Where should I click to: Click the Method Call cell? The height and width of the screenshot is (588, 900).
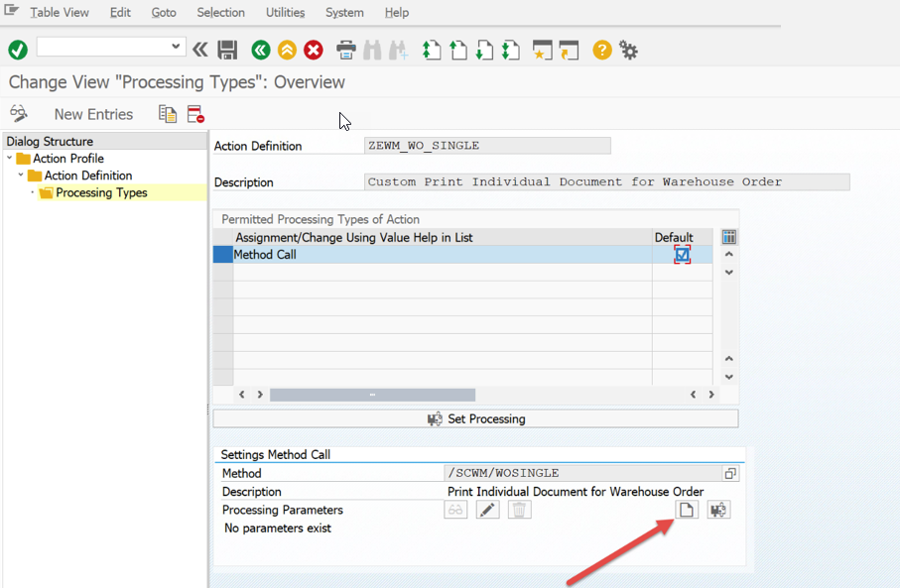pos(442,255)
